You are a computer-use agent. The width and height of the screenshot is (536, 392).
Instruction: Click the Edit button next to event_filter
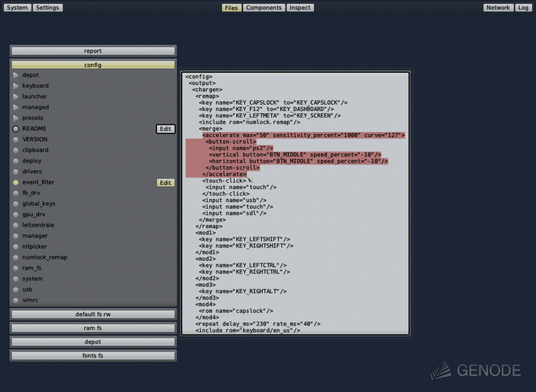coord(165,183)
